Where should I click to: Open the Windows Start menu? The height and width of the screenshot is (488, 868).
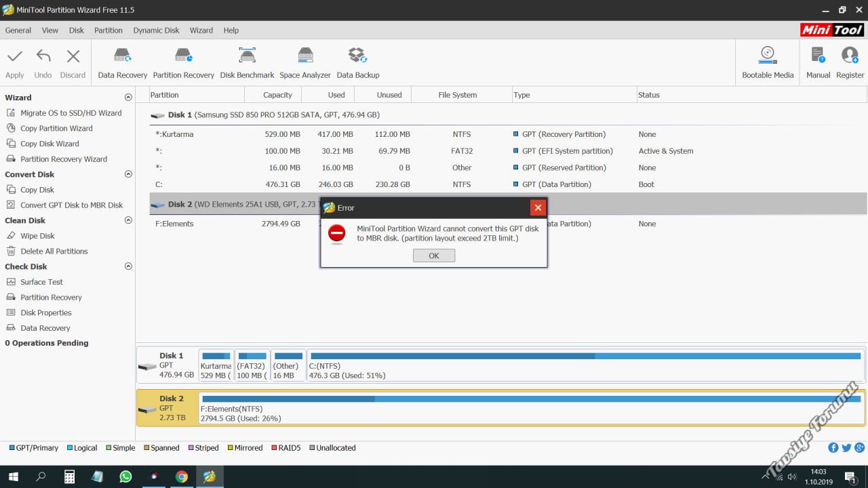click(x=12, y=476)
